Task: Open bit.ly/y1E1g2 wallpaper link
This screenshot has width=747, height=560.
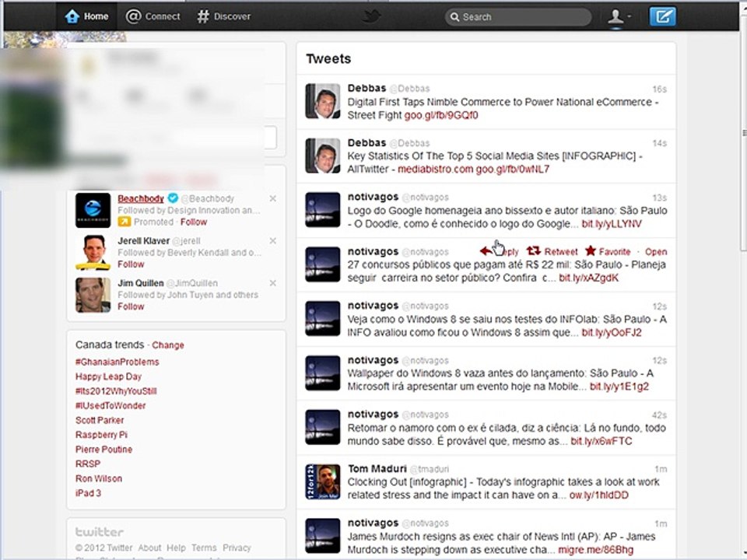Action: click(619, 387)
